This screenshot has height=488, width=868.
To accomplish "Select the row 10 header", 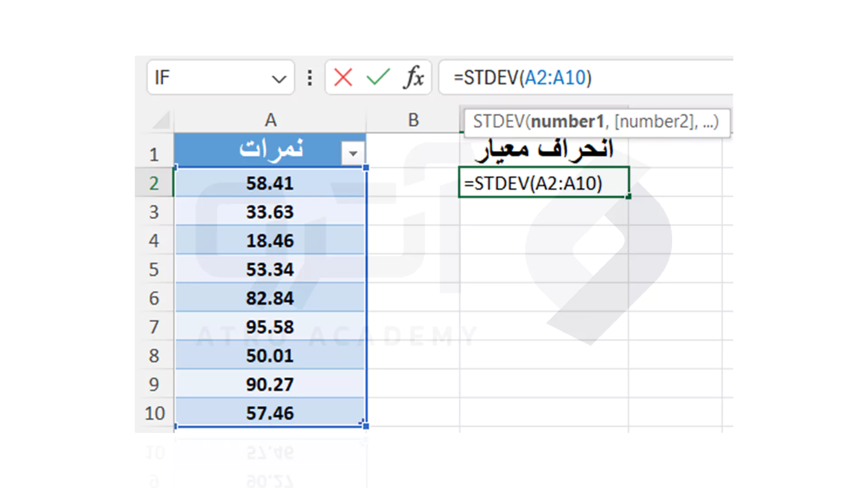I will [154, 413].
